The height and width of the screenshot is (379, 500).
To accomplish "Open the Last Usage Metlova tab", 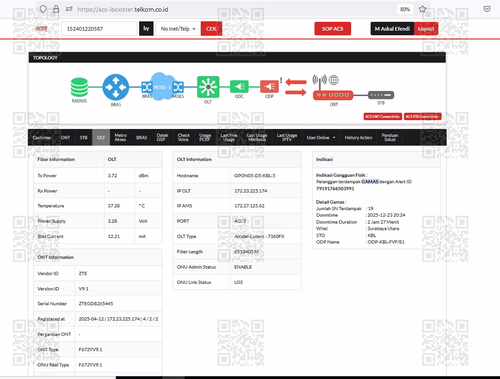I will click(x=257, y=137).
